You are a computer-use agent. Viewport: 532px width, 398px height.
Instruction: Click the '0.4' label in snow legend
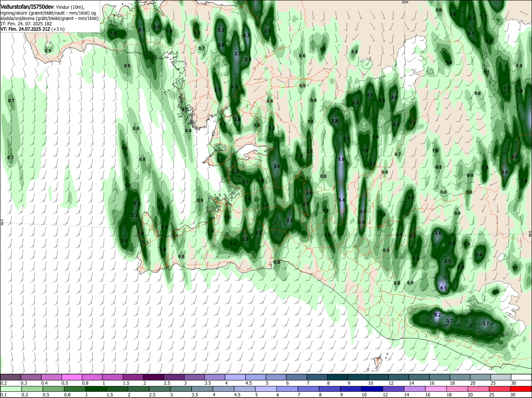pyautogui.click(x=44, y=383)
